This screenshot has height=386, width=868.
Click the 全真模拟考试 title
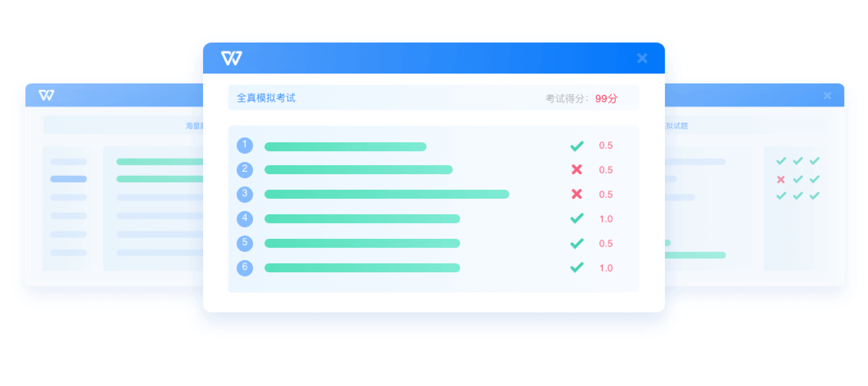pos(266,98)
